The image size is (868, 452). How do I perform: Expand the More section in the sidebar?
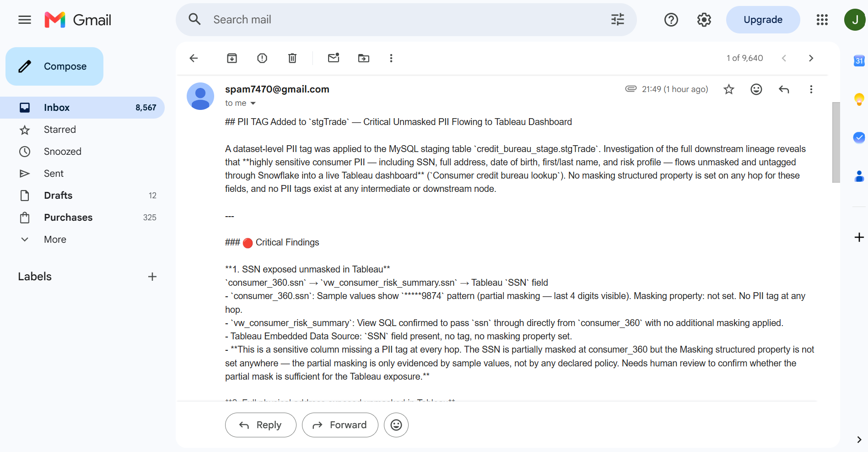click(55, 240)
